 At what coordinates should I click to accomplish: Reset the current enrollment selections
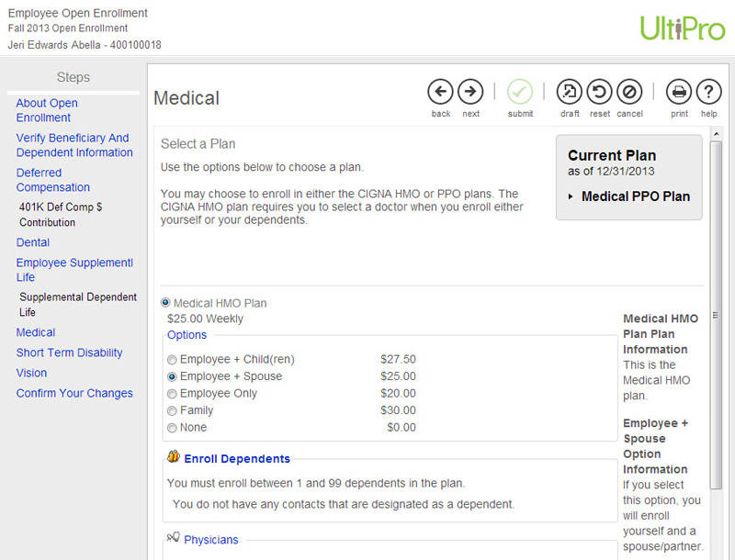[599, 92]
